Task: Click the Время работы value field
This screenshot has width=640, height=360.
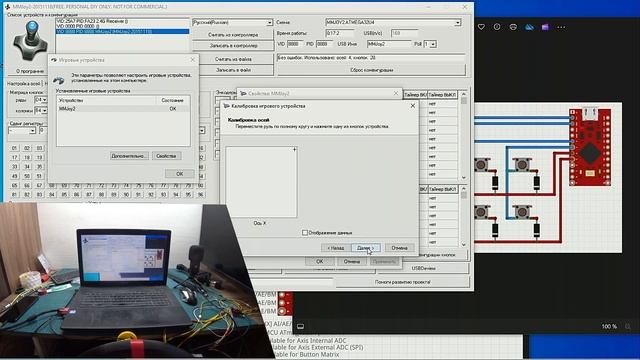Action: tap(340, 33)
